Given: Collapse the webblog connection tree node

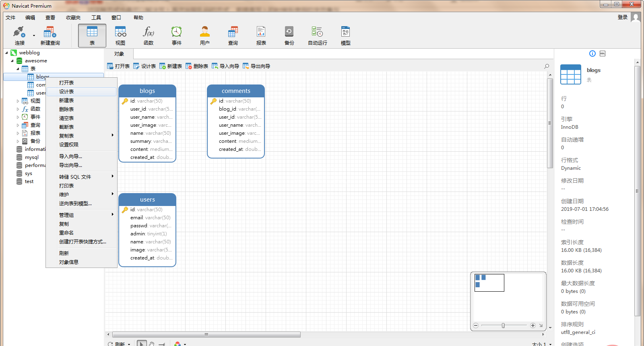Looking at the screenshot, I should [x=7, y=53].
